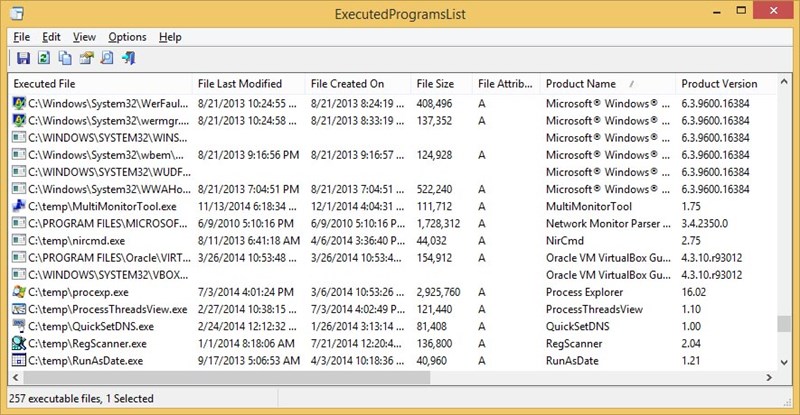Open the Options menu
The height and width of the screenshot is (415, 800).
[x=127, y=37]
